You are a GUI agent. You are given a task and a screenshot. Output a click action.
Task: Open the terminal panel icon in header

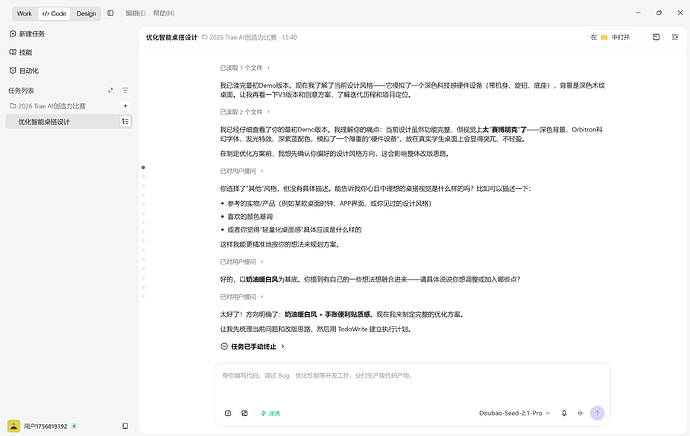(656, 37)
